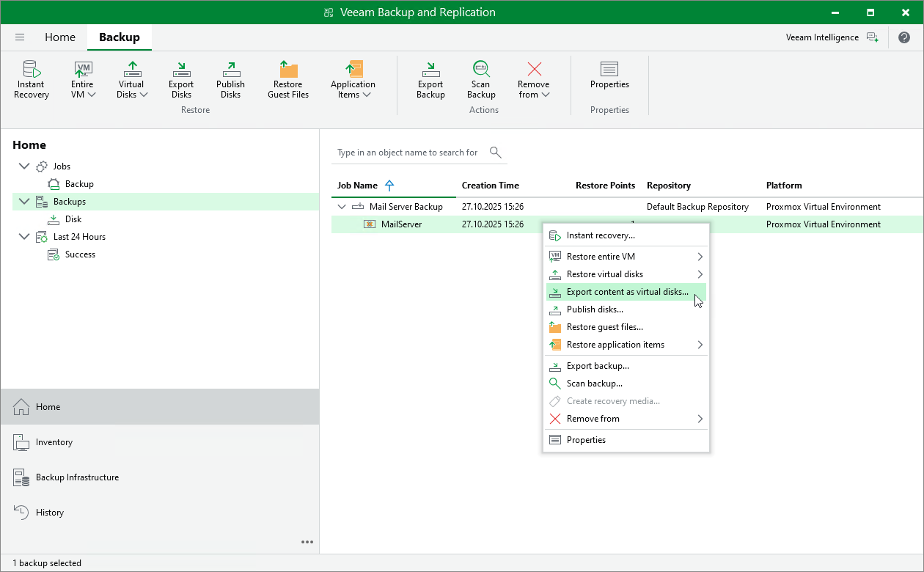
Task: Collapse the Jobs tree node
Action: tap(24, 166)
